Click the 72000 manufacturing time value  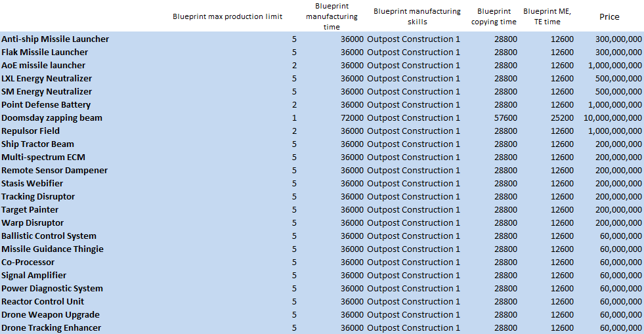pos(352,117)
